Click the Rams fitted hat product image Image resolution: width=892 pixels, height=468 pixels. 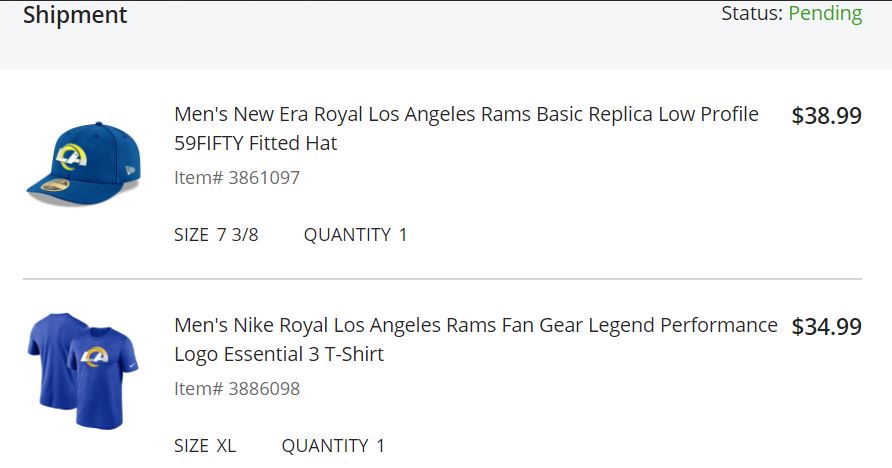coord(84,164)
